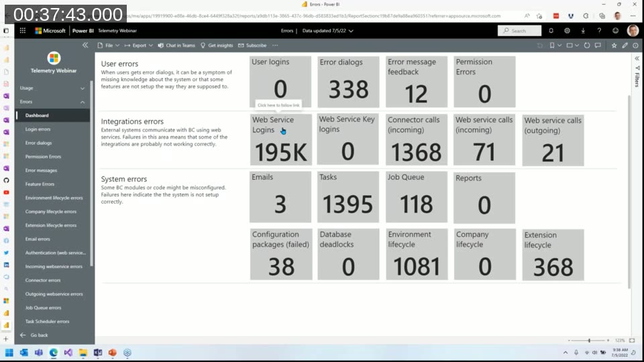Add report to favorites with star icon
This screenshot has height=362, width=644.
tap(614, 46)
